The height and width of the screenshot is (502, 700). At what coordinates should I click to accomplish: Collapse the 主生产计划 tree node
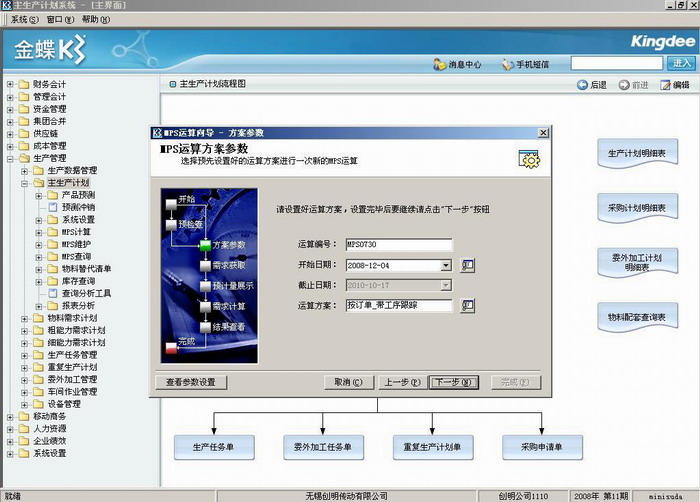[25, 183]
